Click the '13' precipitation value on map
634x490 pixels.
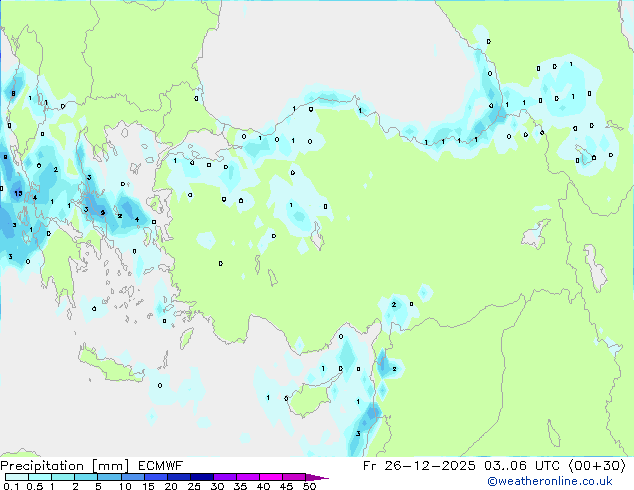coord(18,193)
